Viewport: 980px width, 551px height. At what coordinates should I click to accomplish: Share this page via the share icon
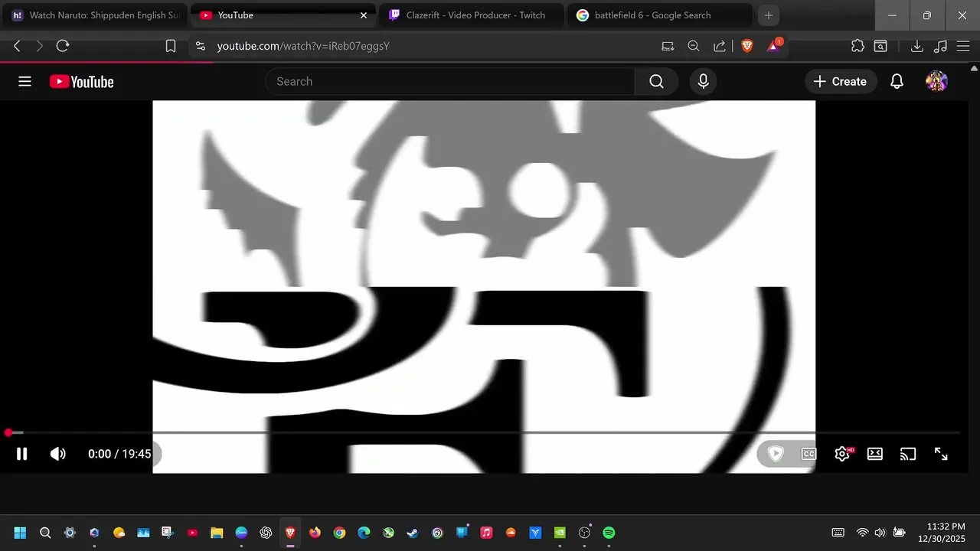coord(720,46)
